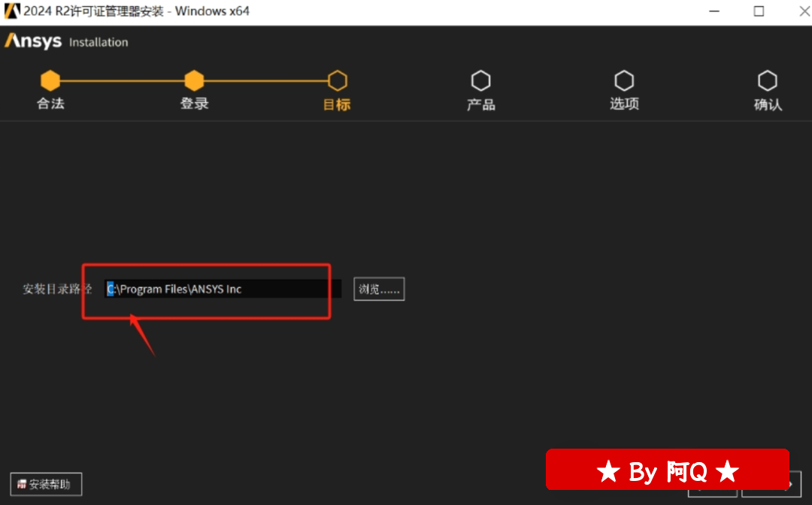Maximize the installer window
Image resolution: width=812 pixels, height=505 pixels.
point(759,11)
